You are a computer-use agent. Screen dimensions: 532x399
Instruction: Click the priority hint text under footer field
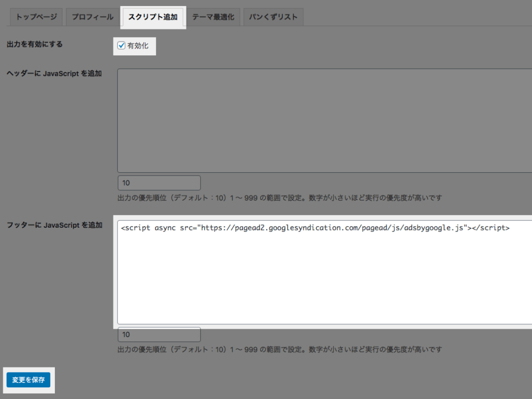[280, 350]
